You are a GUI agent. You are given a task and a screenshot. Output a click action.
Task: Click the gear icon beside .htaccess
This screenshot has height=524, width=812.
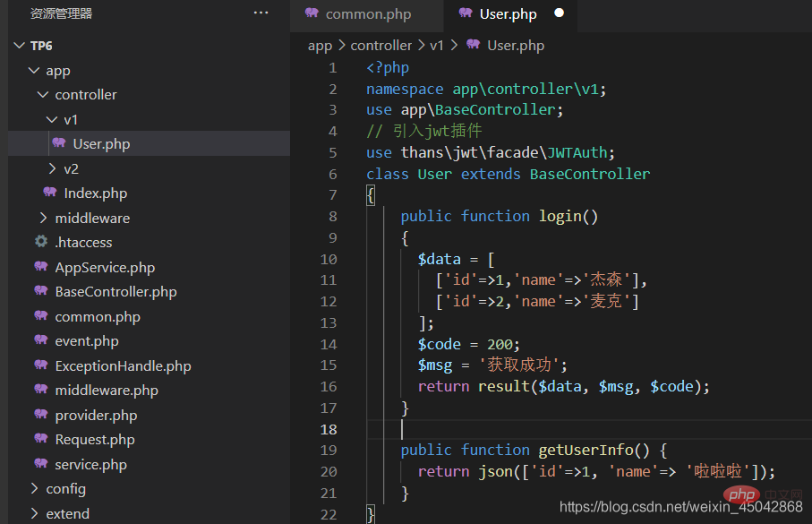pos(41,241)
